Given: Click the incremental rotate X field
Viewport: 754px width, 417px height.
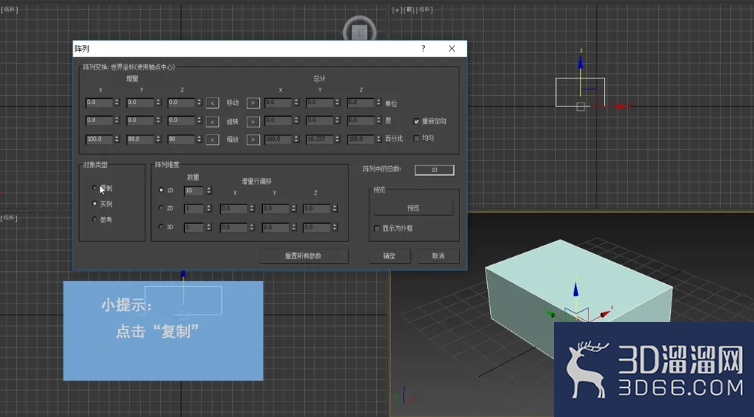Looking at the screenshot, I should coord(99,121).
